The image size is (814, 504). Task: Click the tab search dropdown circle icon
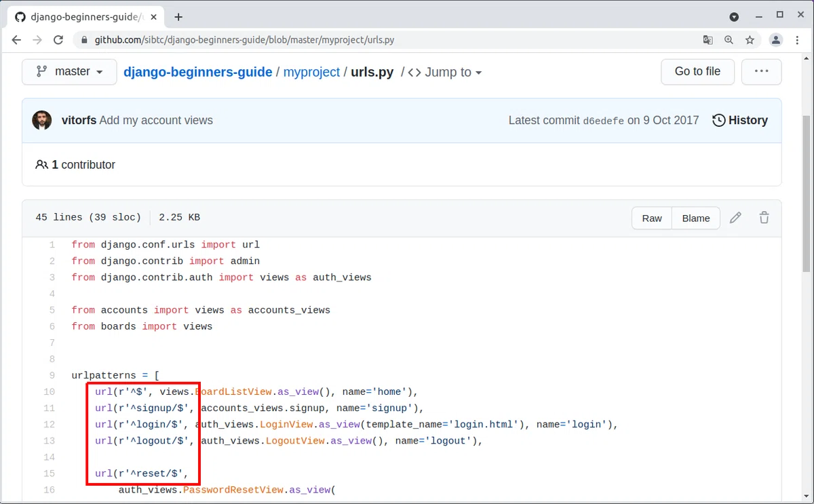[x=734, y=16]
